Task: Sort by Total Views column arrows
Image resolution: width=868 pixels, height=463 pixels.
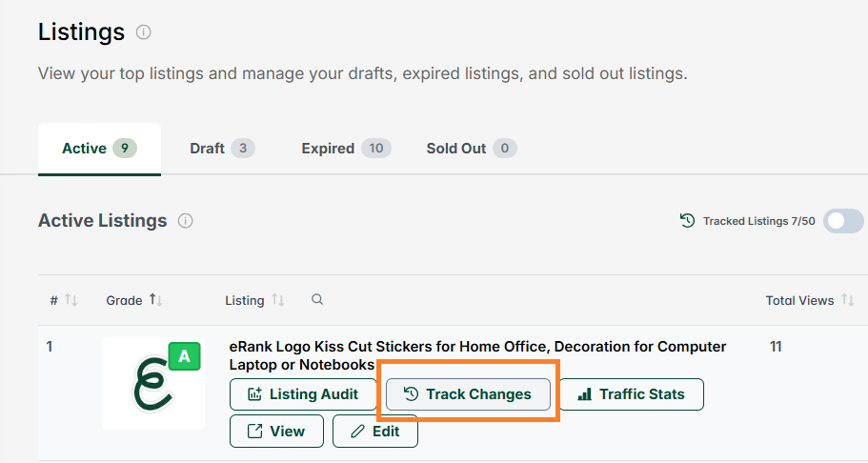Action: point(848,300)
